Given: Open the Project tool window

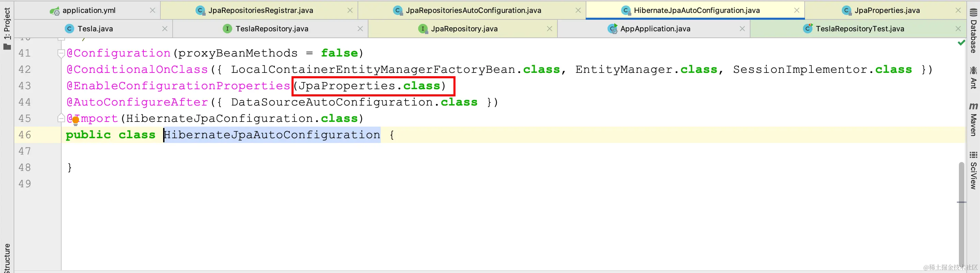Looking at the screenshot, I should [7, 29].
